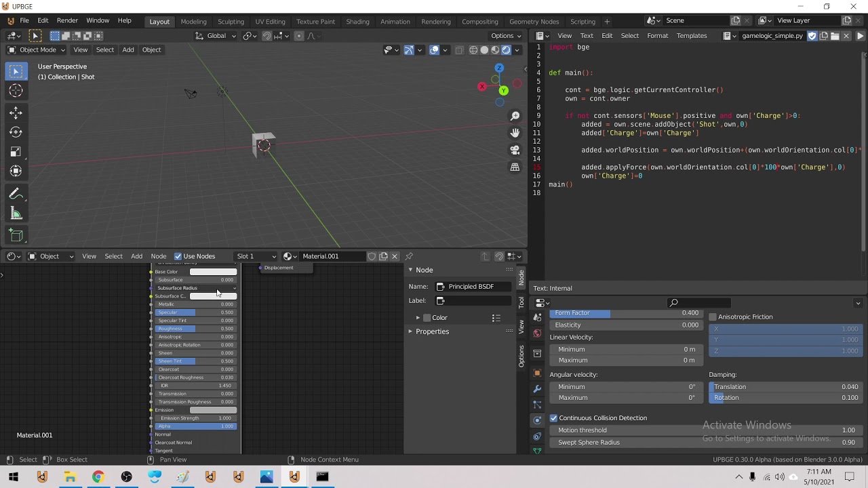The image size is (868, 488).
Task: Adjust the Roughness slider in Principled BSDF
Action: coord(195,329)
